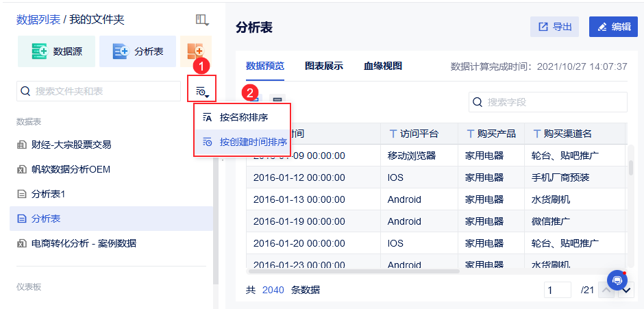
Task: Click the table's vertical scrollbar thumb
Action: pos(631,168)
